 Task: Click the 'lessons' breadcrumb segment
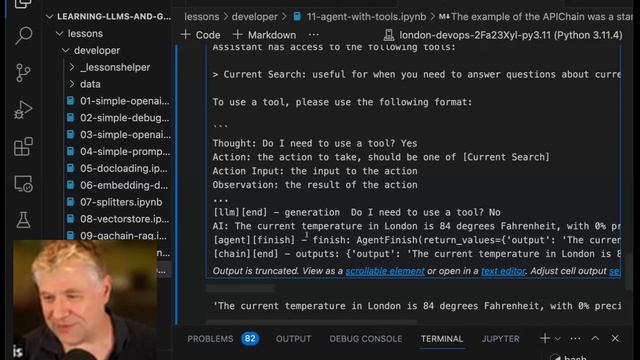coord(202,17)
